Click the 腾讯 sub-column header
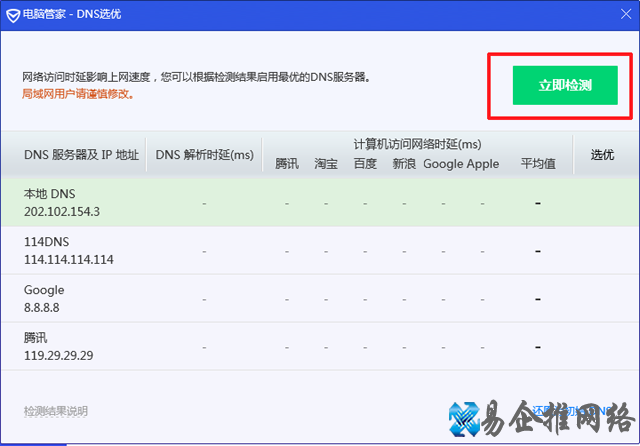 (x=287, y=164)
